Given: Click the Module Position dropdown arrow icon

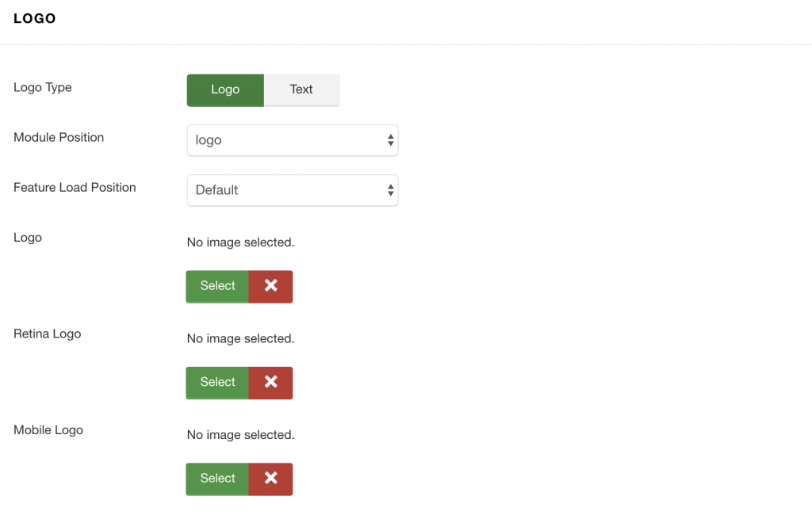Looking at the screenshot, I should [x=389, y=139].
